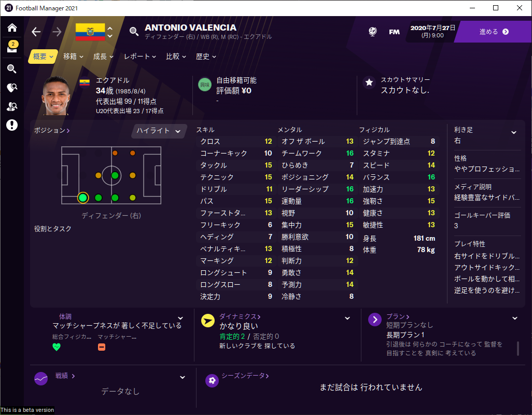This screenshot has height=415, width=532.
Task: Click the 役割とタスク label
Action: coord(52,229)
